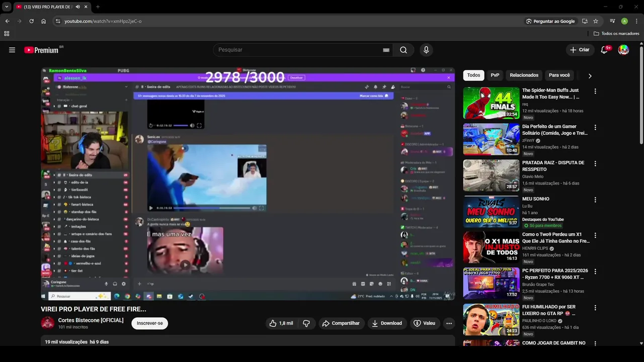The image size is (644, 362).
Task: Open title 'FUI HUMILHADO por SER LIXEIRO'
Action: (x=549, y=310)
